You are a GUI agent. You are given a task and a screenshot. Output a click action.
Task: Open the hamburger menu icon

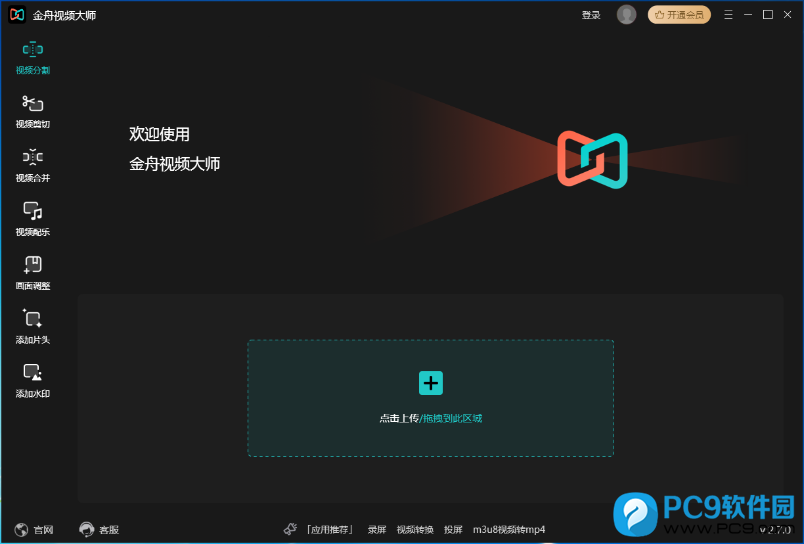pos(728,15)
